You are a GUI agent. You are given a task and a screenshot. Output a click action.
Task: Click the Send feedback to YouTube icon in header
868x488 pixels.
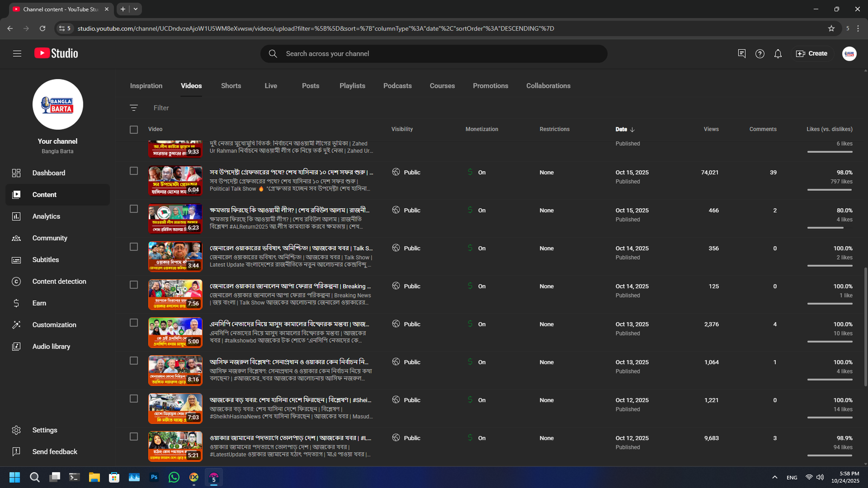coord(742,54)
